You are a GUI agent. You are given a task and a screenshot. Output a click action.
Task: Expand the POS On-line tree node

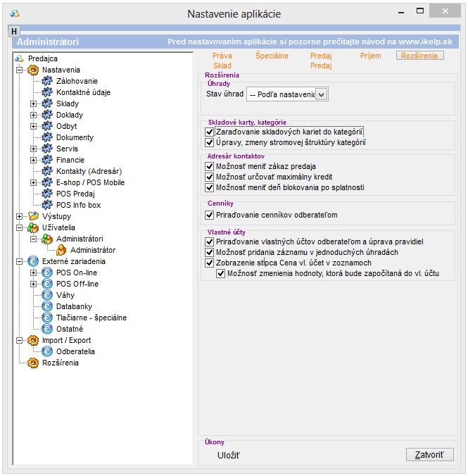tap(33, 273)
